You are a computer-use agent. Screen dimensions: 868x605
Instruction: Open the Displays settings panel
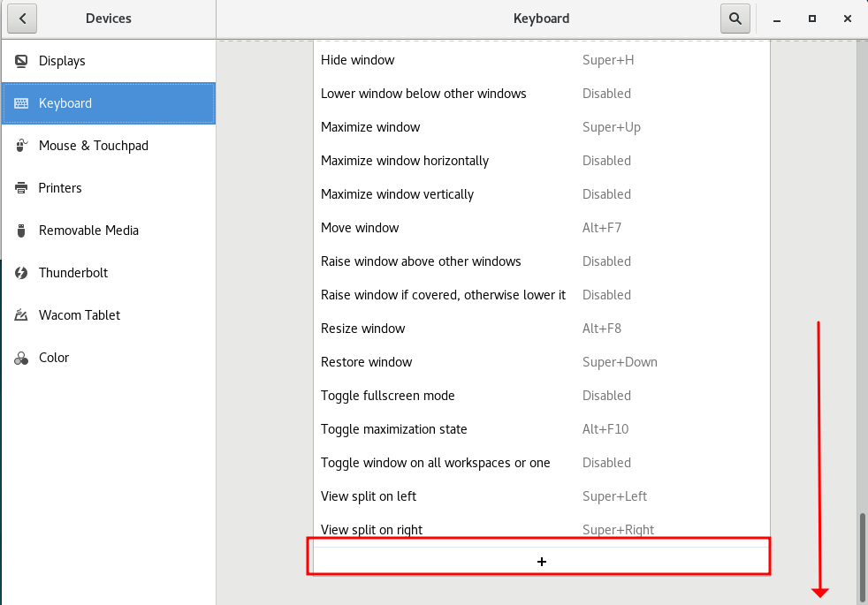(x=109, y=61)
